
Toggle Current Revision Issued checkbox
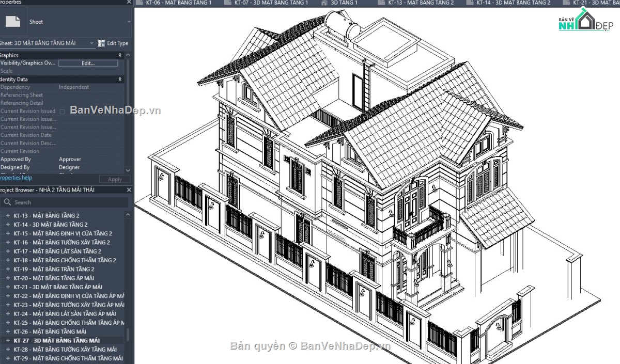tap(63, 112)
